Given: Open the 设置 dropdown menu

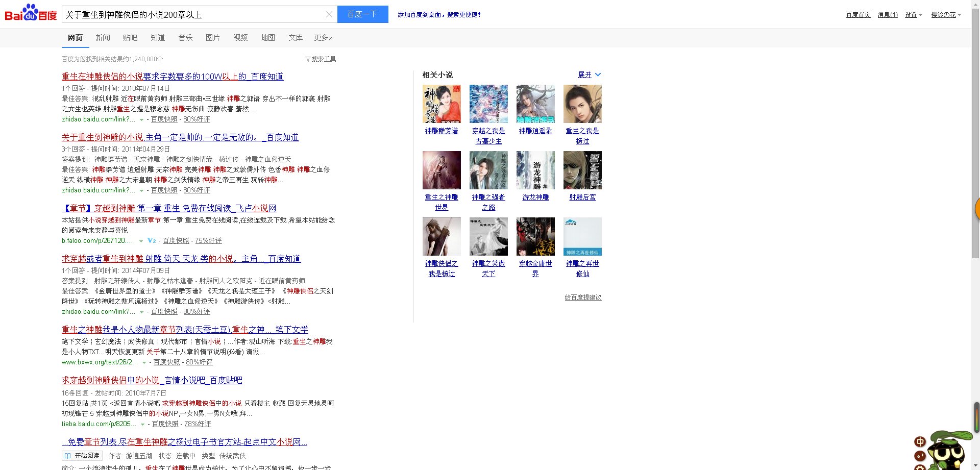Looking at the screenshot, I should [x=913, y=15].
